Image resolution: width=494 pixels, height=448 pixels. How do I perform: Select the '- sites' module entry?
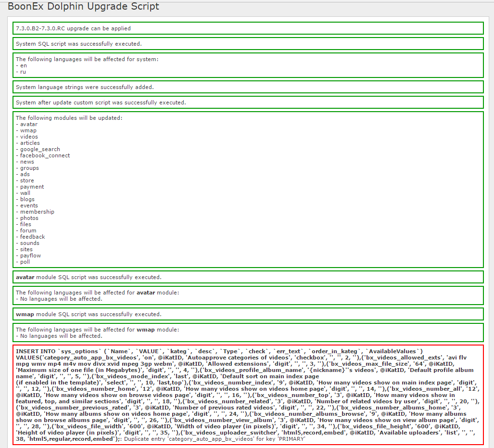pyautogui.click(x=24, y=249)
